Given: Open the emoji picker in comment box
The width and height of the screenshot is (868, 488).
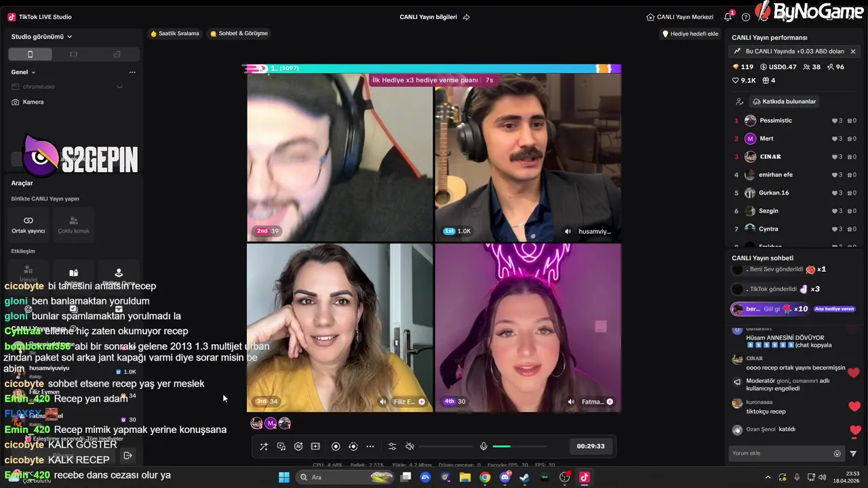Looking at the screenshot, I should pyautogui.click(x=837, y=453).
